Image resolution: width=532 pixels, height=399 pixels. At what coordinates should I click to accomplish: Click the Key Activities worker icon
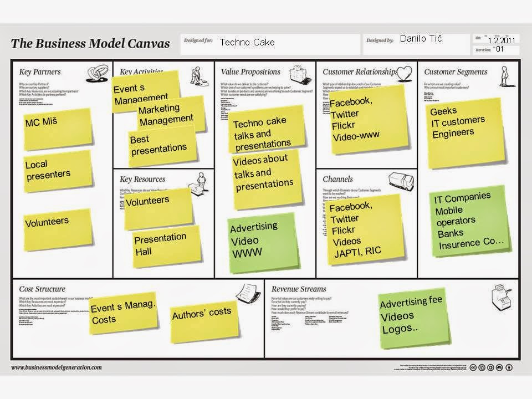[198, 76]
